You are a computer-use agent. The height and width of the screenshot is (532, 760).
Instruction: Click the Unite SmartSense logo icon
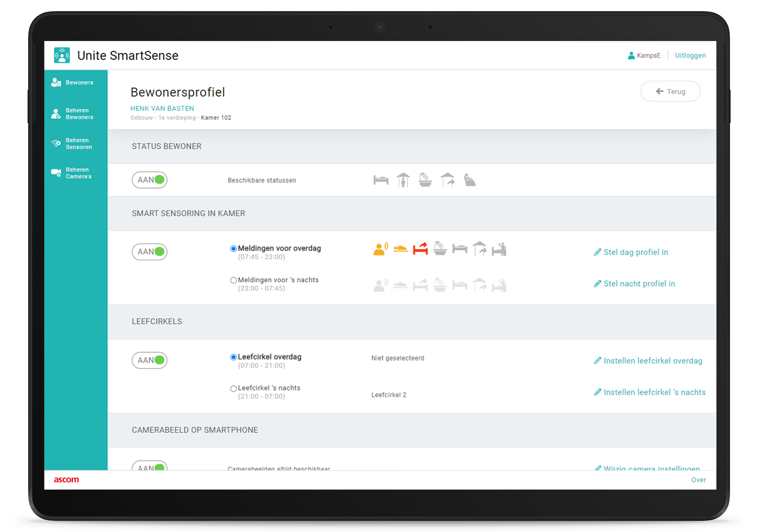tap(62, 55)
